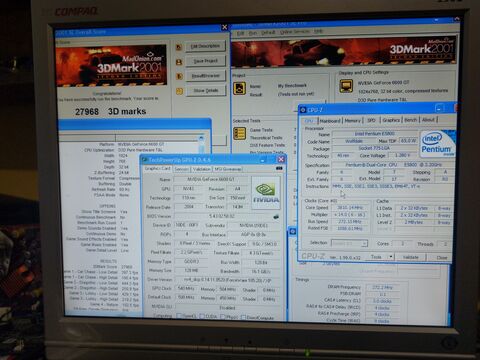Click the ResultBrowser icon beside its button

[x=179, y=76]
